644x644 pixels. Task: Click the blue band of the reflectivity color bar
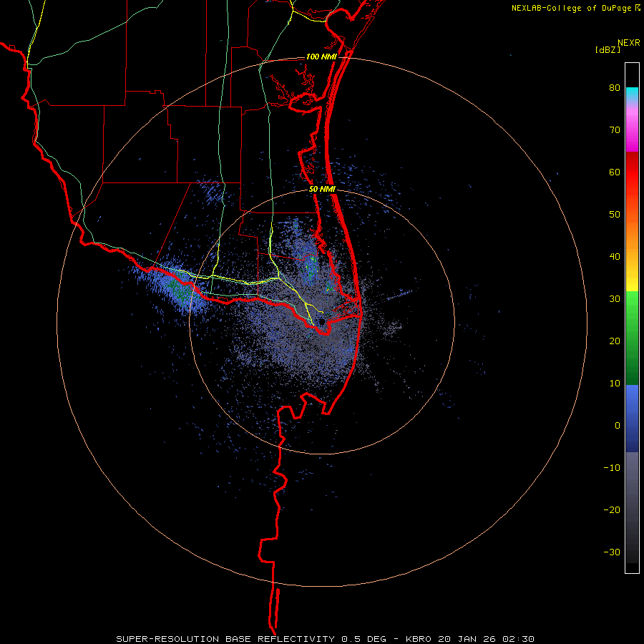[x=632, y=419]
